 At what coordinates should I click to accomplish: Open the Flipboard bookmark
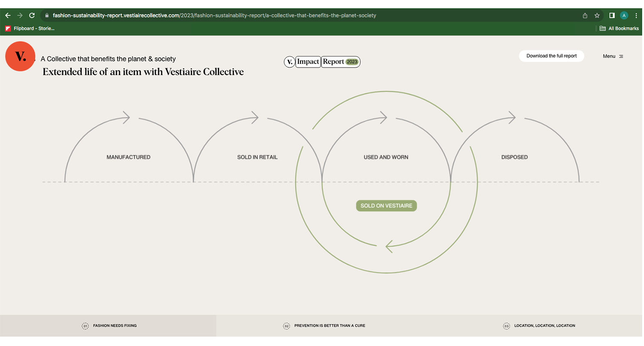pos(30,28)
